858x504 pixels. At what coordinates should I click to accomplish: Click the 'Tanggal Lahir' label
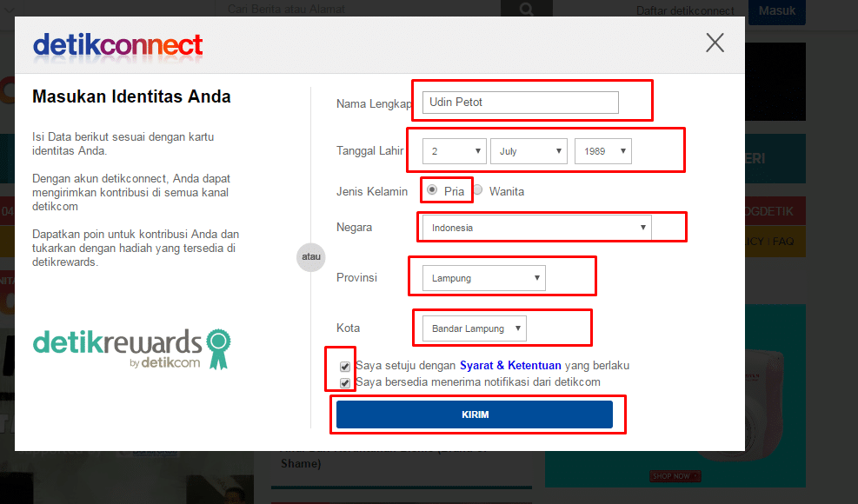point(370,151)
